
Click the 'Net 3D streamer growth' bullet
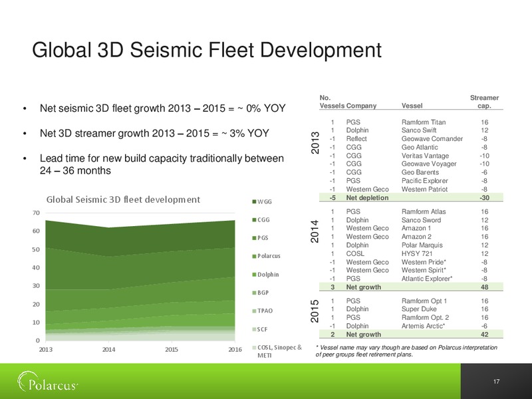click(x=154, y=134)
